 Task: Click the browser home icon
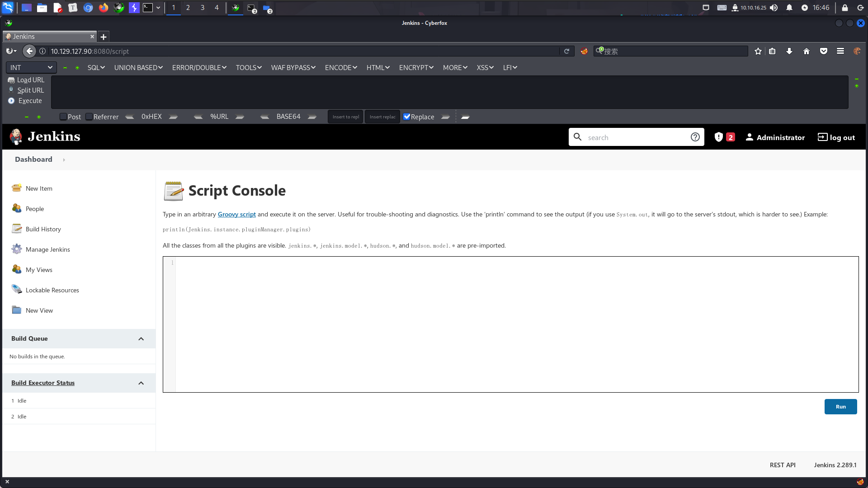pyautogui.click(x=807, y=51)
